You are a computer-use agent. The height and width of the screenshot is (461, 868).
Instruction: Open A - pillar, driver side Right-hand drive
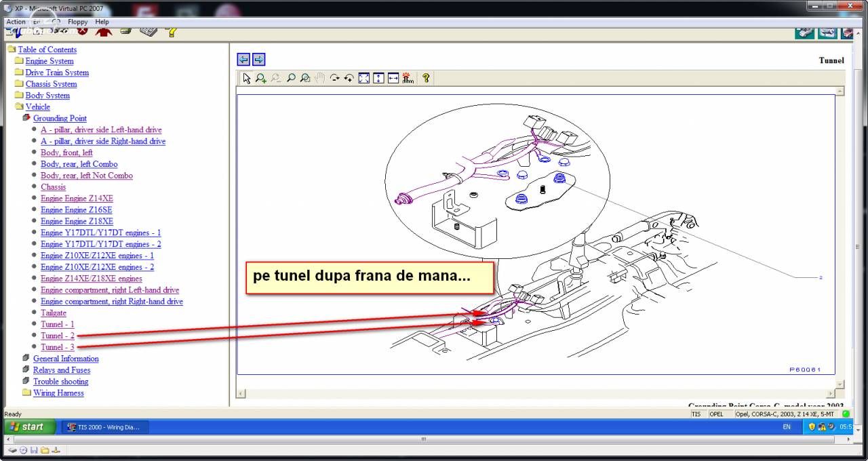pyautogui.click(x=103, y=141)
